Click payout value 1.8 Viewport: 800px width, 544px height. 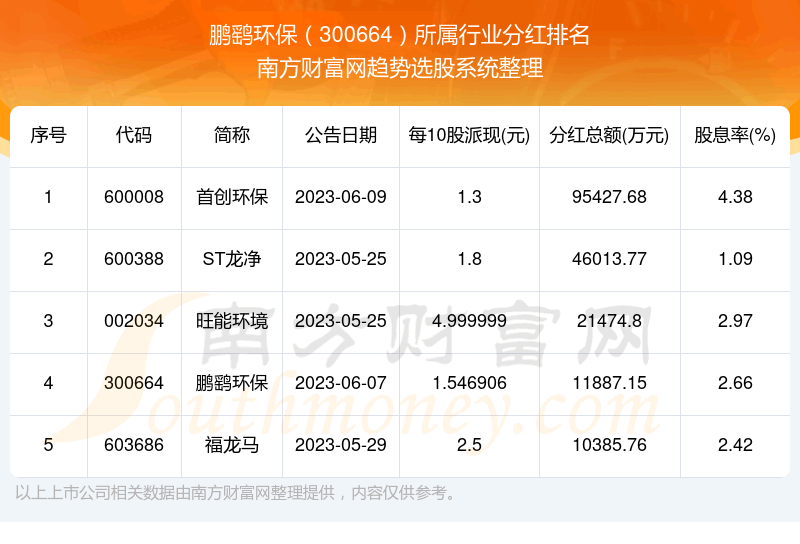469,259
